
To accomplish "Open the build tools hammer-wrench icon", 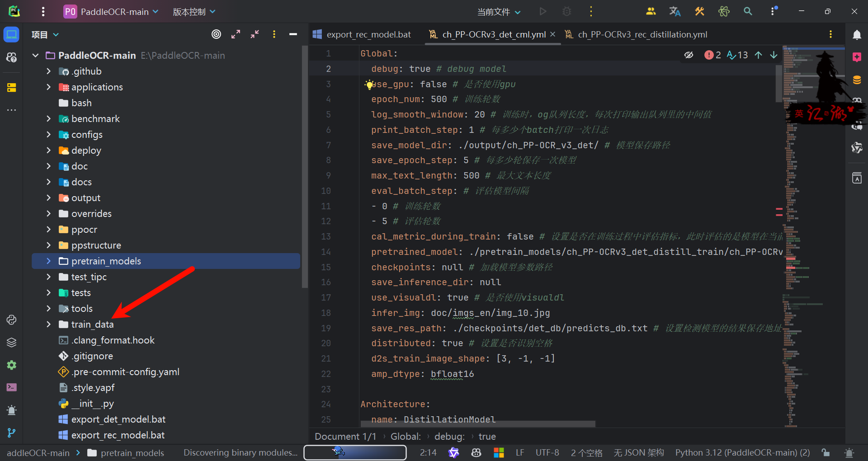I will click(x=699, y=12).
